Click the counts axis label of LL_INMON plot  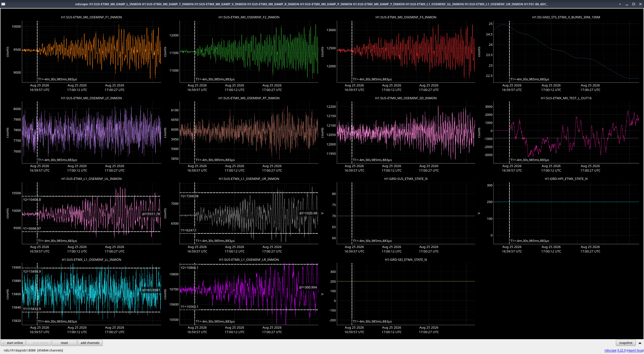pyautogui.click(x=8, y=294)
